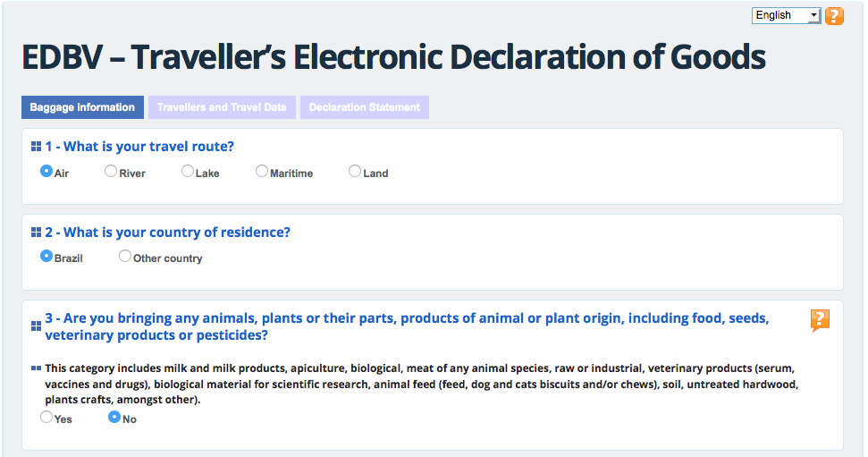
Task: Open the Declaration Statement tab
Action: 364,107
